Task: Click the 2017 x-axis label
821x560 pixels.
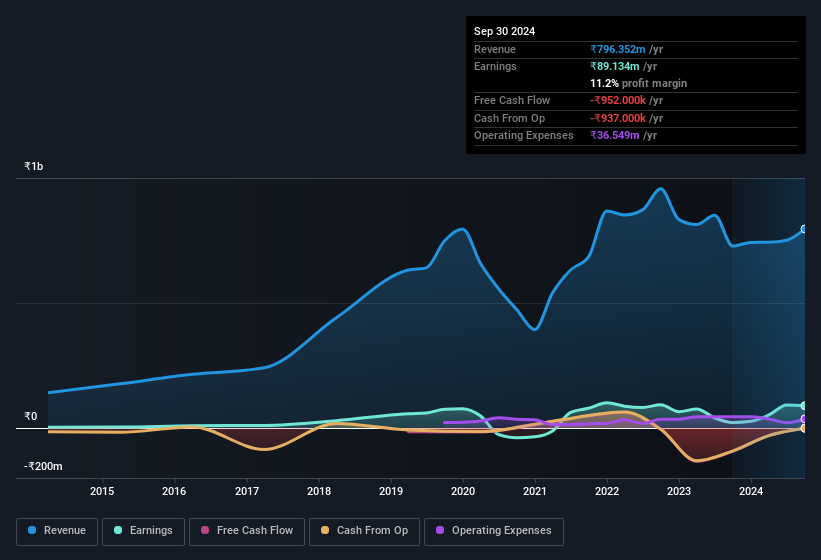Action: (247, 491)
